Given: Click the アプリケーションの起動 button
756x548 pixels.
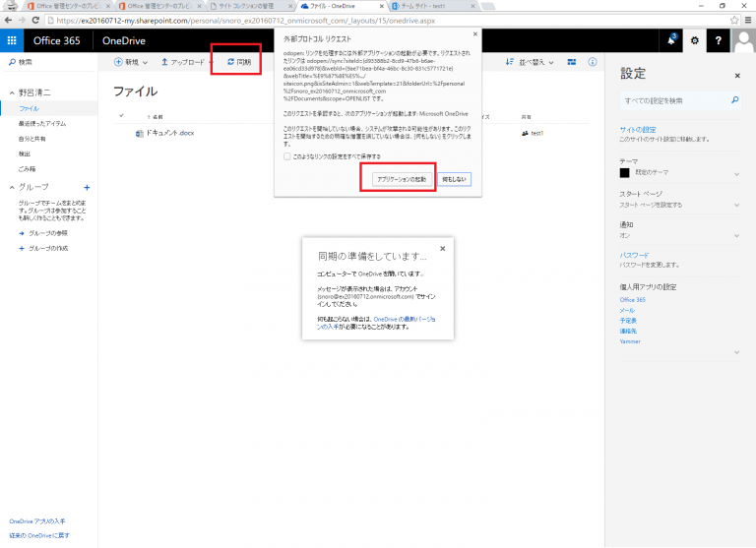Looking at the screenshot, I should pyautogui.click(x=402, y=179).
